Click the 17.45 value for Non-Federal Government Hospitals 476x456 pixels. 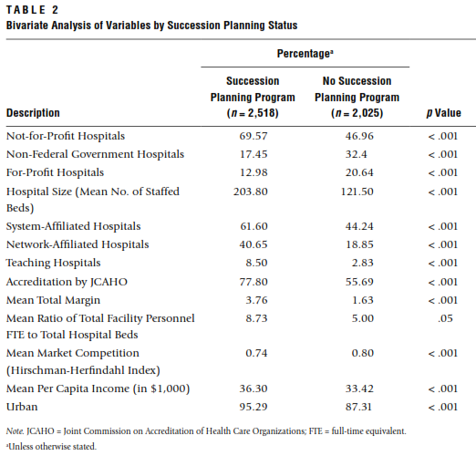(x=254, y=154)
